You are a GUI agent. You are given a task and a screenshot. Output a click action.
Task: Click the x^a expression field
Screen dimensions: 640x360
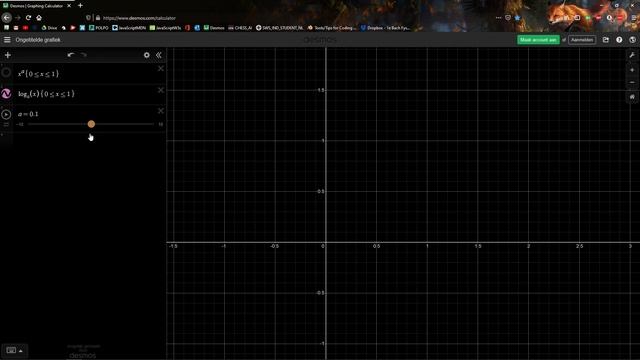pos(84,73)
